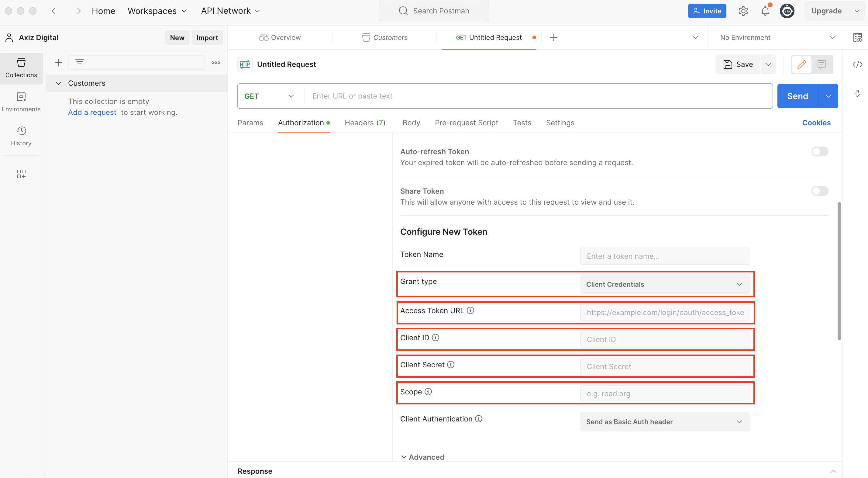The width and height of the screenshot is (868, 478).
Task: Go to Home
Action: click(103, 11)
